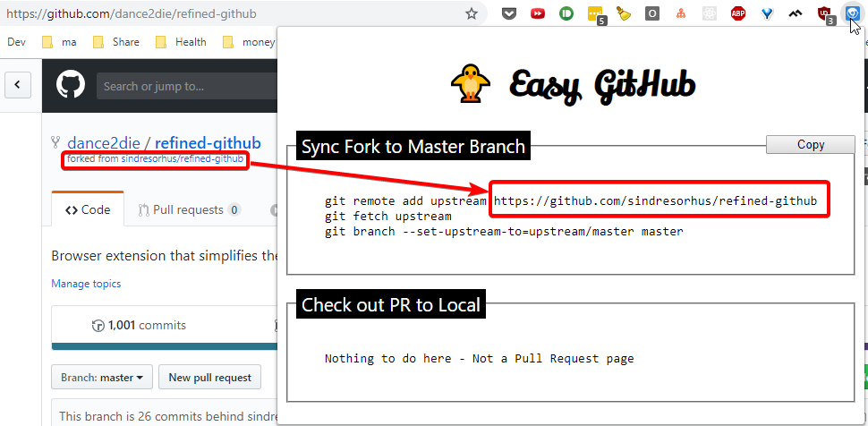Open the money bookmarks folder
Screen dimensions: 868x426
point(249,42)
